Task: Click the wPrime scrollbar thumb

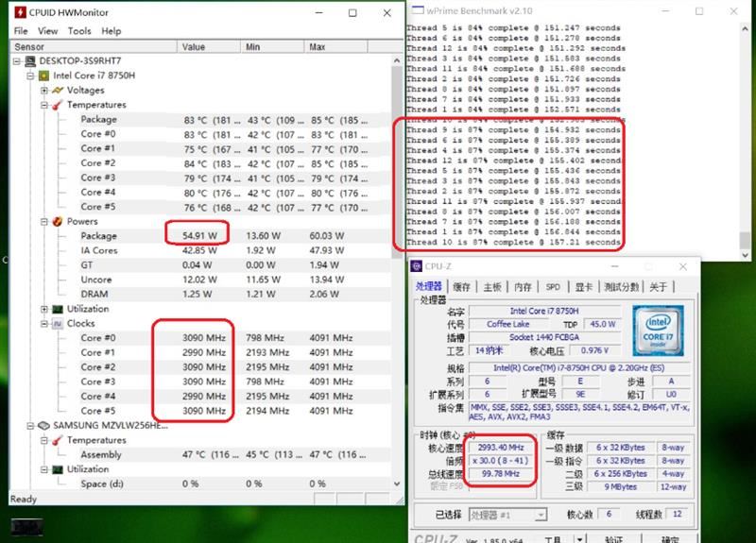Action: coord(746,241)
